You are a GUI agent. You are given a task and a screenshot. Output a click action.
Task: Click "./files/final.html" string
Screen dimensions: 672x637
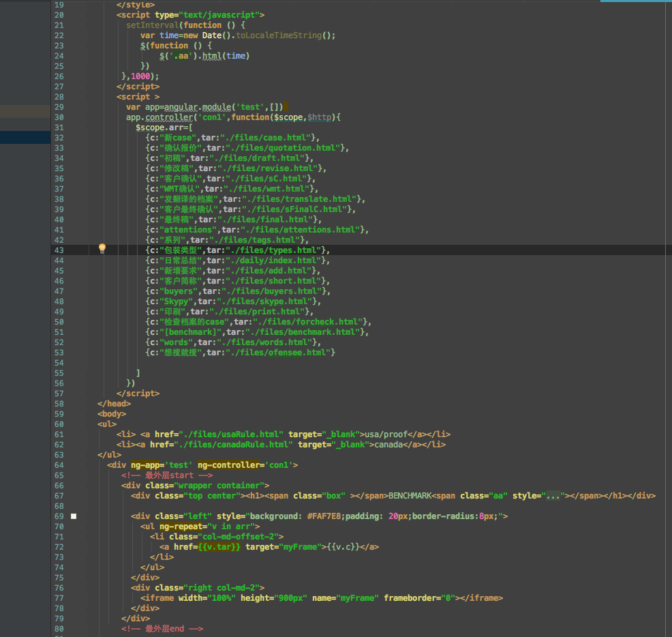coord(265,220)
